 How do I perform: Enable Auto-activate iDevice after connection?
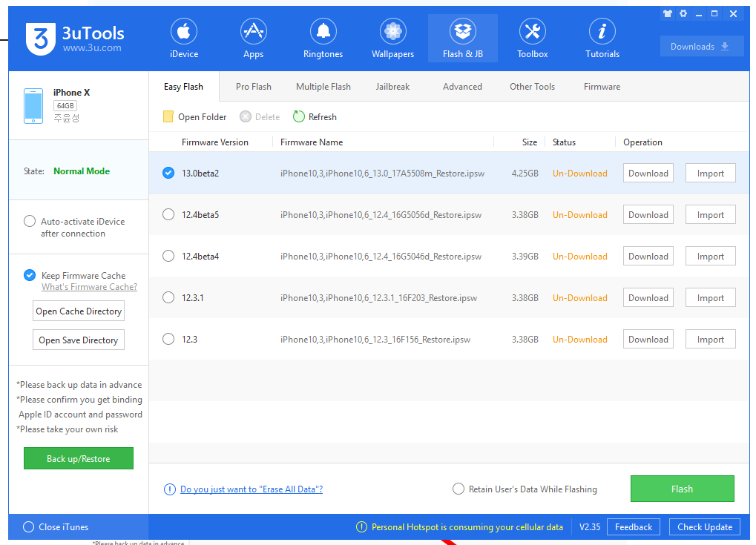30,221
